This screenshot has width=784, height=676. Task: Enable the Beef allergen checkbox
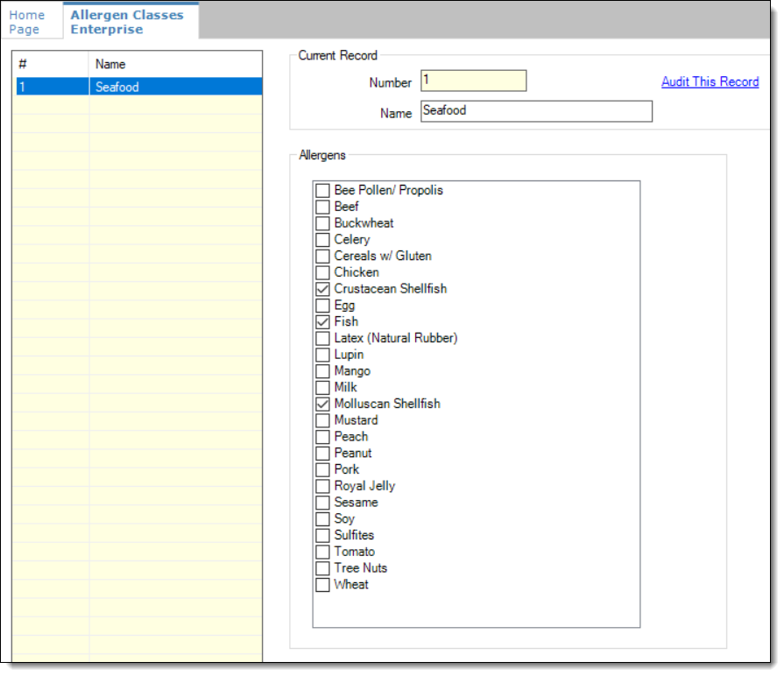coord(322,207)
